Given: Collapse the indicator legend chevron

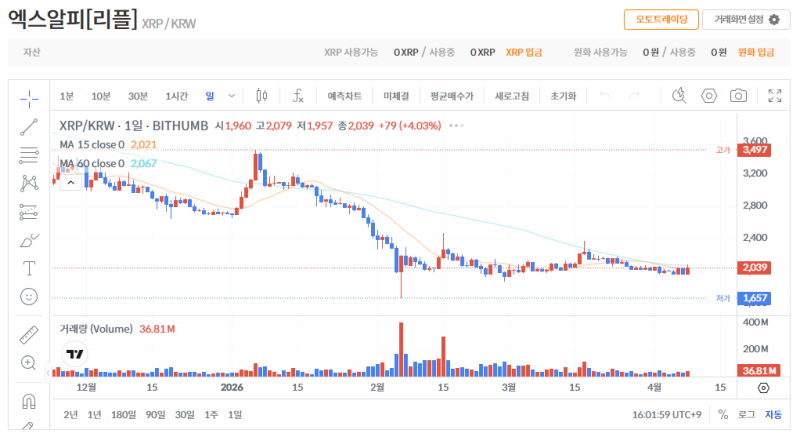Looking at the screenshot, I should (70, 183).
